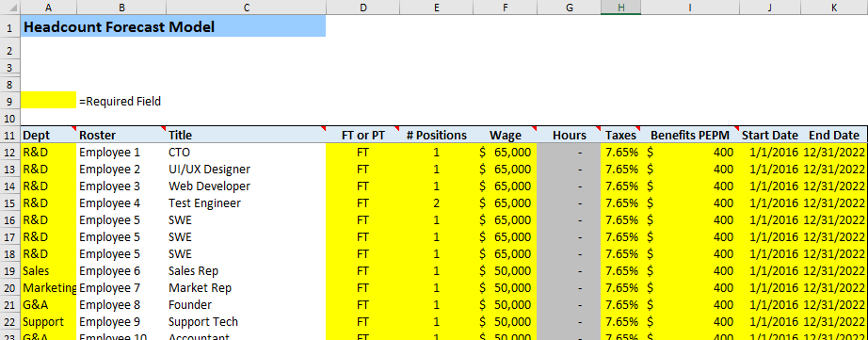
Task: Click the Employee 4 roster cell
Action: (121, 203)
